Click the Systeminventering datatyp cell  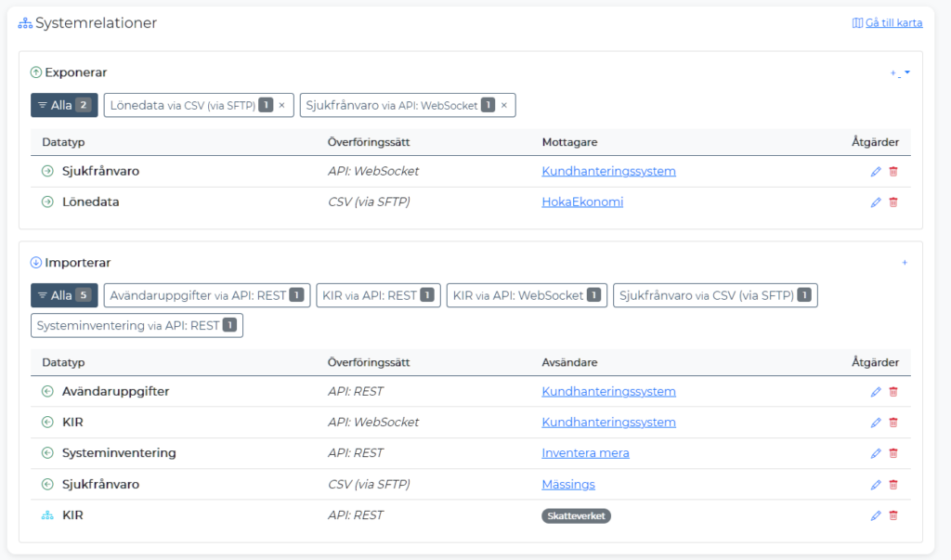pos(119,453)
